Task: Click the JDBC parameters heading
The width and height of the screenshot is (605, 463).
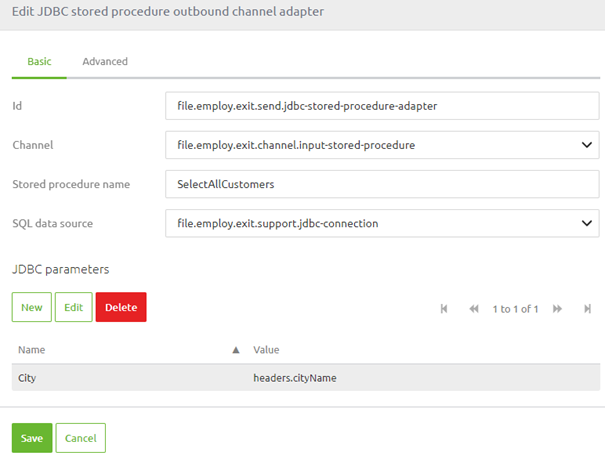Action: 61,269
